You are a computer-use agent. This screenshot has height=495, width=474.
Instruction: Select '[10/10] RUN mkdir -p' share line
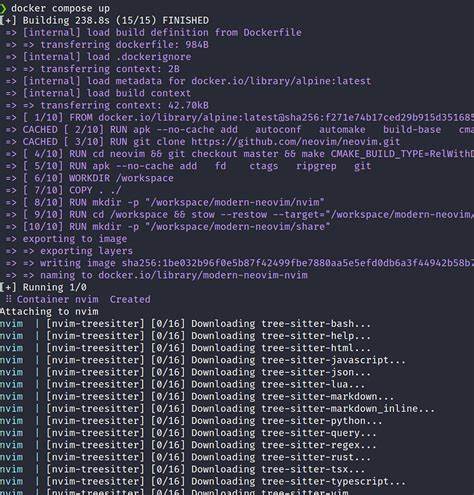point(168,227)
